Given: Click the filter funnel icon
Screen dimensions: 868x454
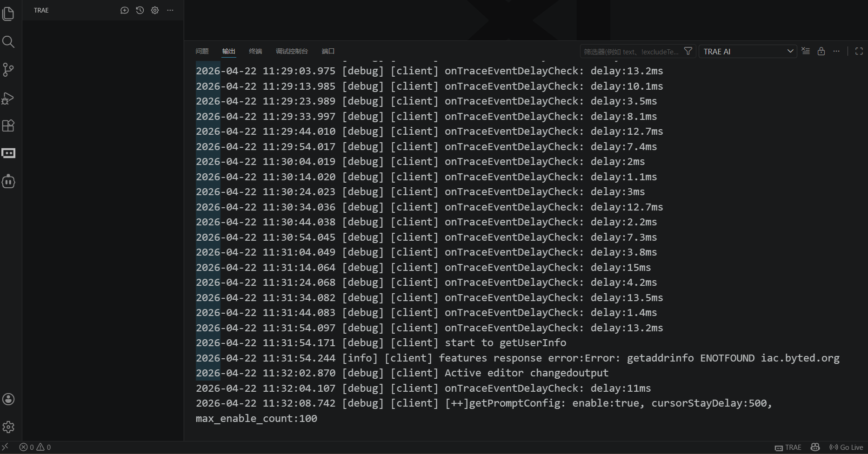Looking at the screenshot, I should pos(688,51).
